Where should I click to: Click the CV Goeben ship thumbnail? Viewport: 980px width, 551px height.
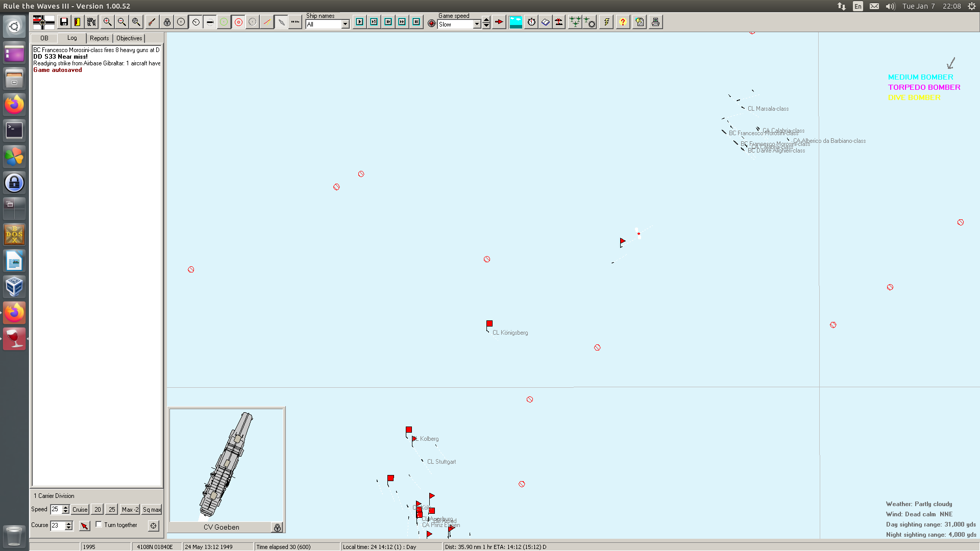[x=226, y=465]
